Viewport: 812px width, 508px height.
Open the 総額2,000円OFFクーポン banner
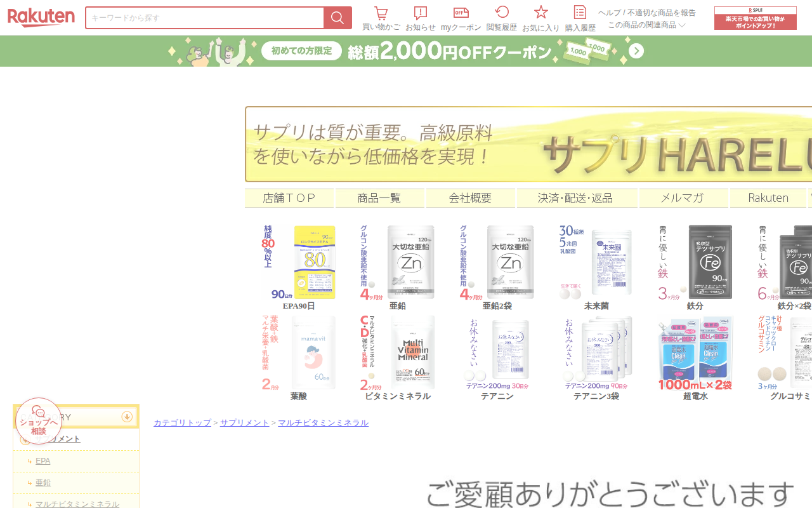click(x=406, y=51)
